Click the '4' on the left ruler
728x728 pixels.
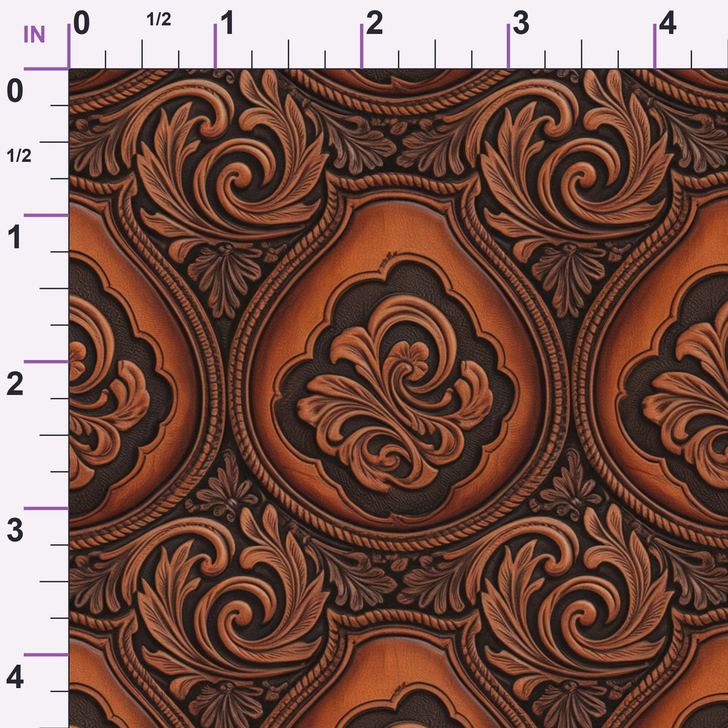15,678
